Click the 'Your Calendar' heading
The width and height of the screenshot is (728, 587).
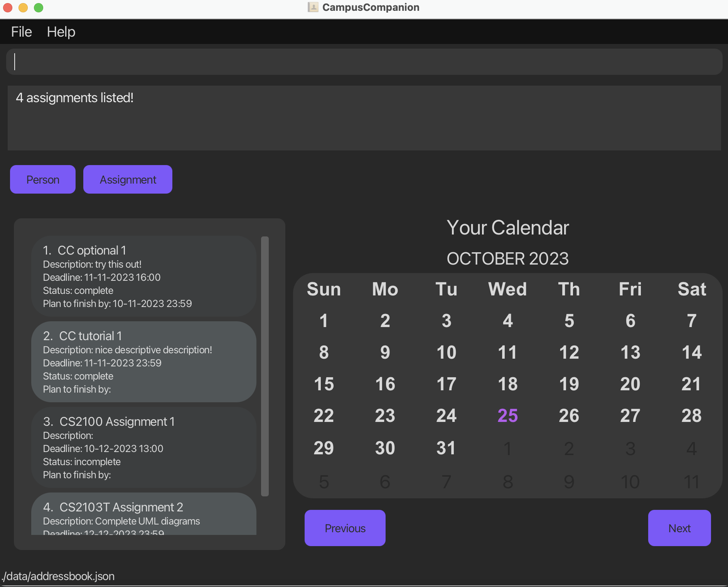pyautogui.click(x=507, y=228)
